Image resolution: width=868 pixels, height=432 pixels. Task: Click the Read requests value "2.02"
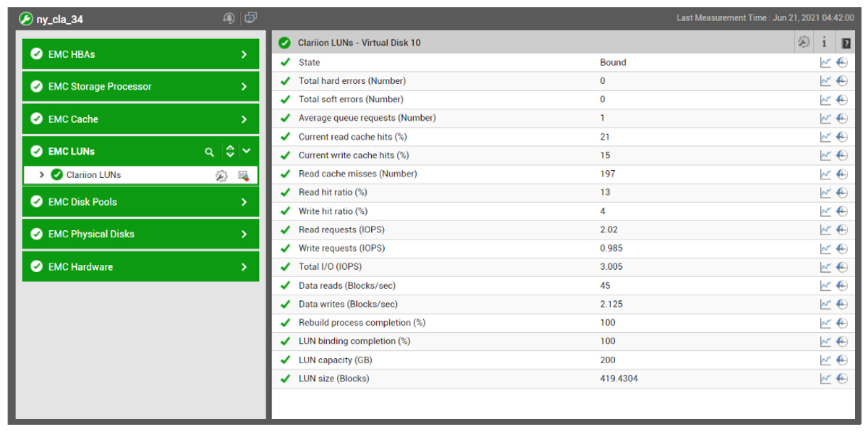[x=609, y=229]
